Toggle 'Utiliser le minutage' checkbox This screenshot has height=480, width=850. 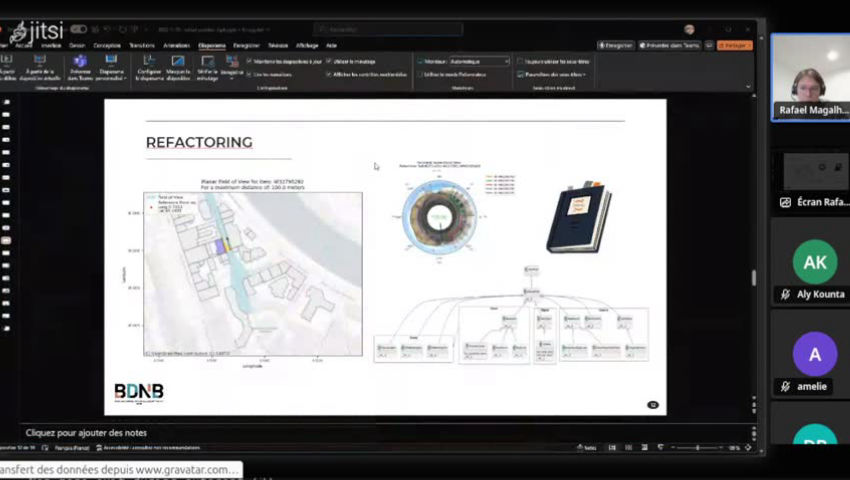pyautogui.click(x=329, y=61)
